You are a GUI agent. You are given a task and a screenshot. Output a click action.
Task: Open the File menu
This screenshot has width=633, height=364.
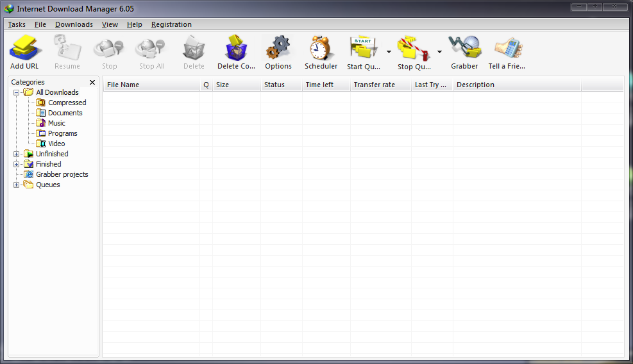click(x=40, y=24)
